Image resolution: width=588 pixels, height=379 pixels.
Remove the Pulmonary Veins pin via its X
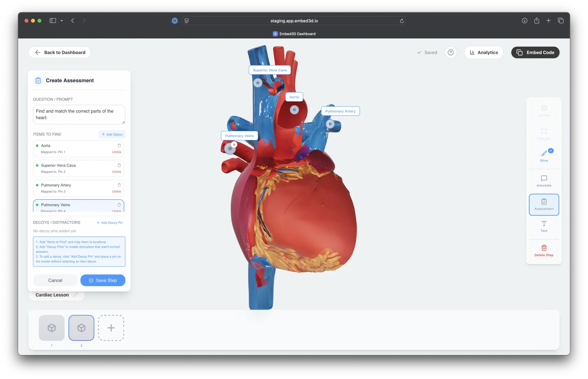[x=234, y=144]
